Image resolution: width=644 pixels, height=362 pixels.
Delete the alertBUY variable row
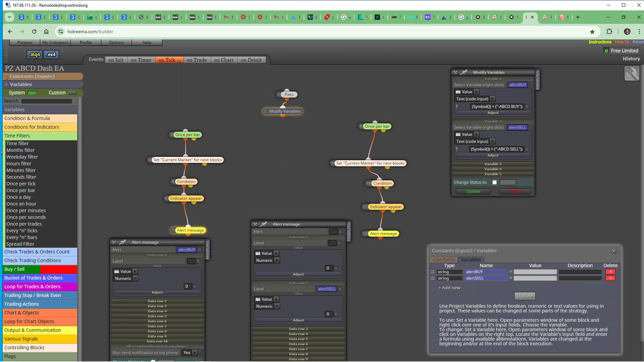610,272
